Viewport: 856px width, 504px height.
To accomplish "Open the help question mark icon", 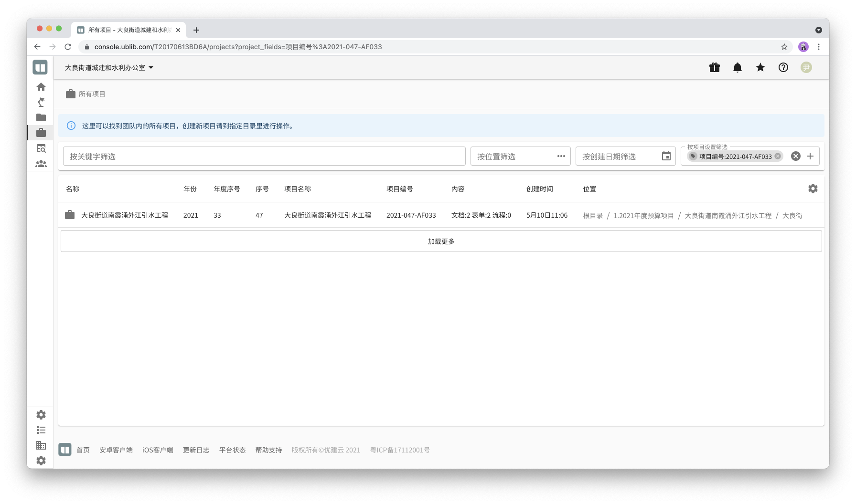I will coord(783,68).
